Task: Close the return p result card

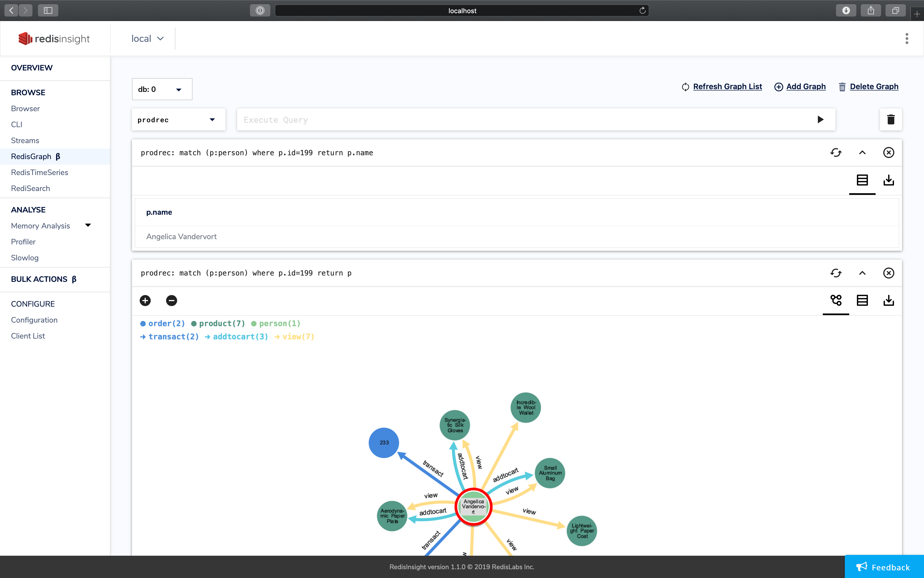Action: [889, 273]
